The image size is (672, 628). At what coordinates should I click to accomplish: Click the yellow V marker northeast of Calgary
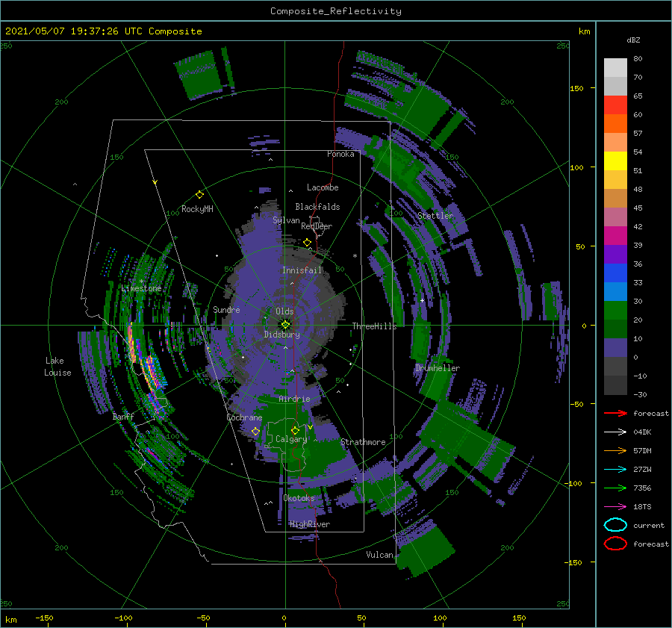[x=310, y=427]
